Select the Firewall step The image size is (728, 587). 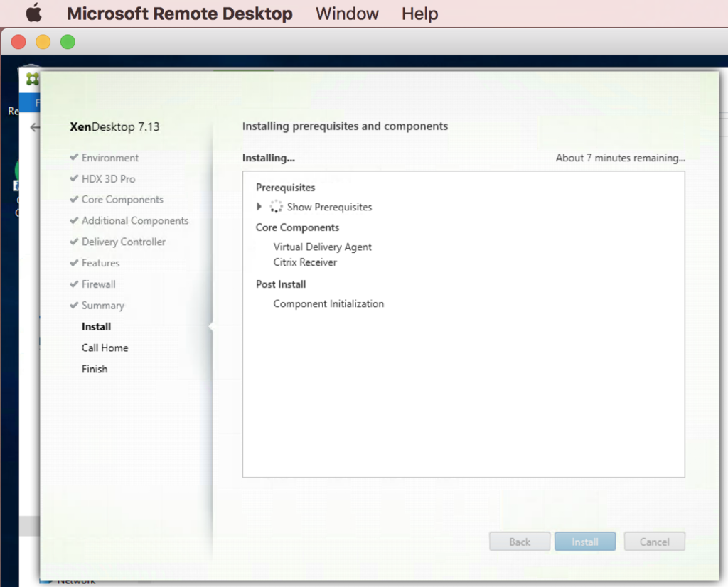point(98,284)
